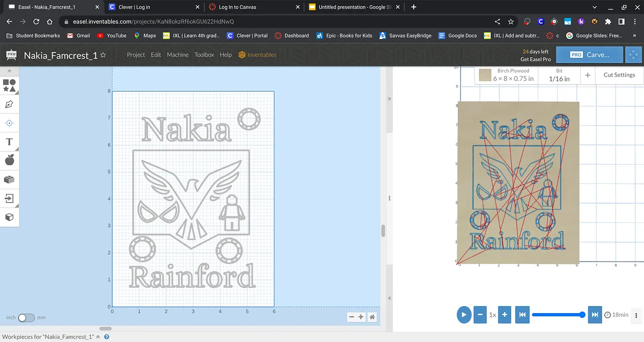
Task: Open the Apps brick icon
Action: (9, 180)
